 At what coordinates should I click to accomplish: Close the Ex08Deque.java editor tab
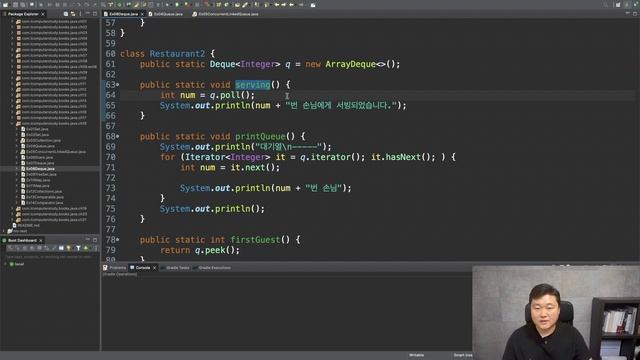[x=142, y=14]
